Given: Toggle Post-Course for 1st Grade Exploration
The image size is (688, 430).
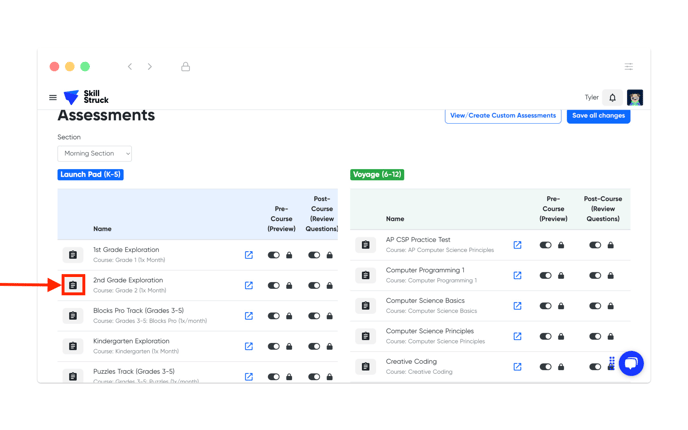Looking at the screenshot, I should point(314,255).
